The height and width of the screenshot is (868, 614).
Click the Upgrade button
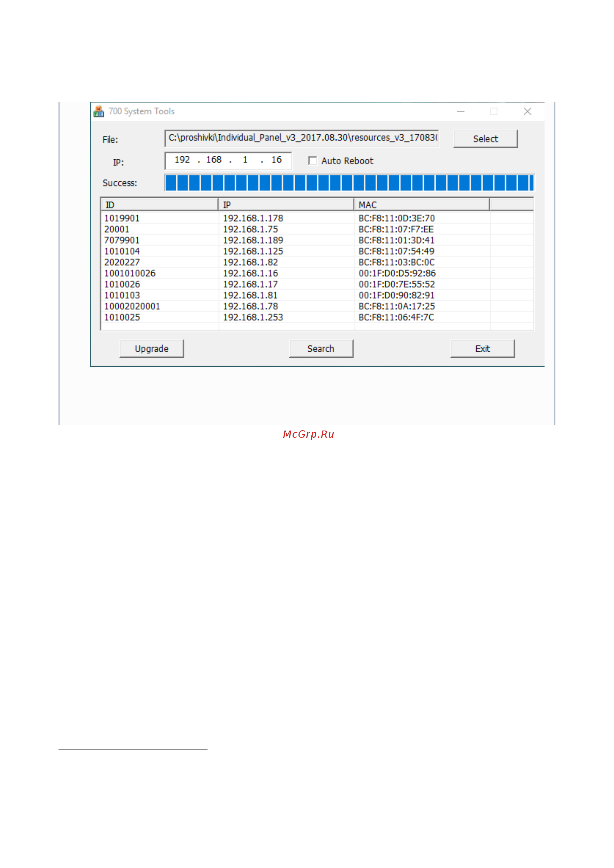[152, 349]
